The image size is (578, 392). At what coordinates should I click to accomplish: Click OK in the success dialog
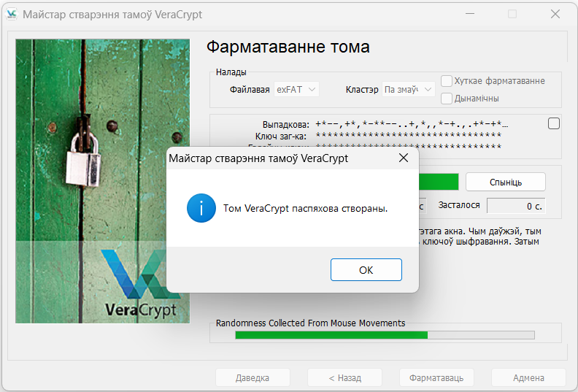(366, 269)
